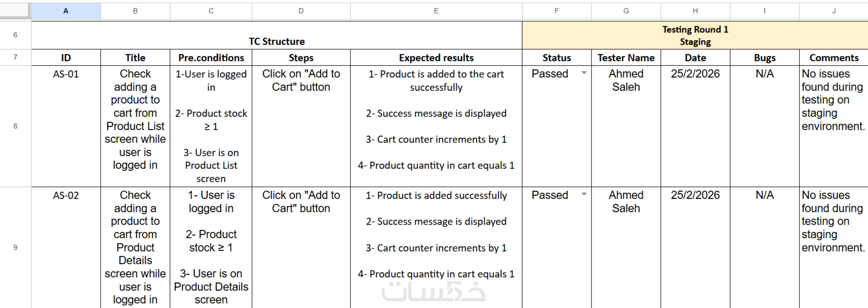This screenshot has height=308, width=868.
Task: Select the "Pre.conditions" header cell
Action: 211,58
